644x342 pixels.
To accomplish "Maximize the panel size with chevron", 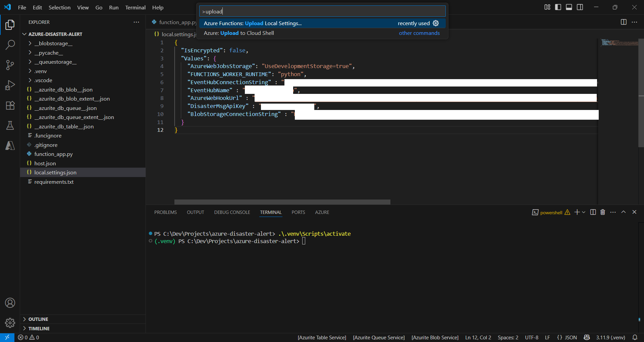I will coord(624,212).
